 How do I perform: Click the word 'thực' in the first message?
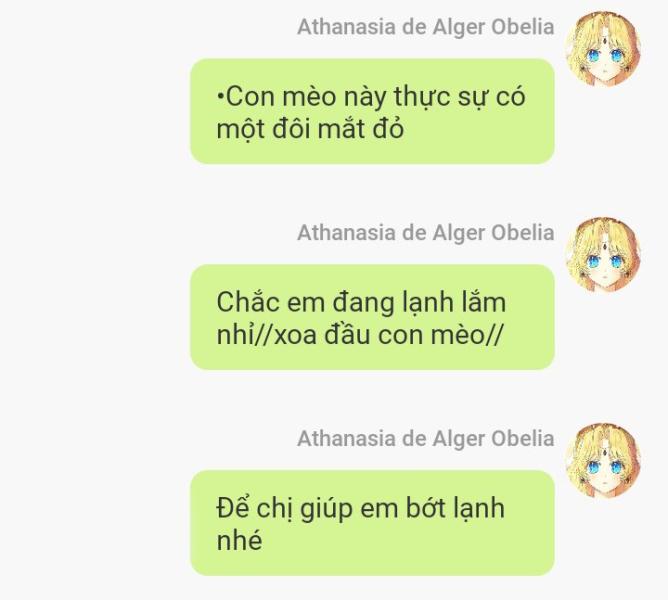coord(421,97)
